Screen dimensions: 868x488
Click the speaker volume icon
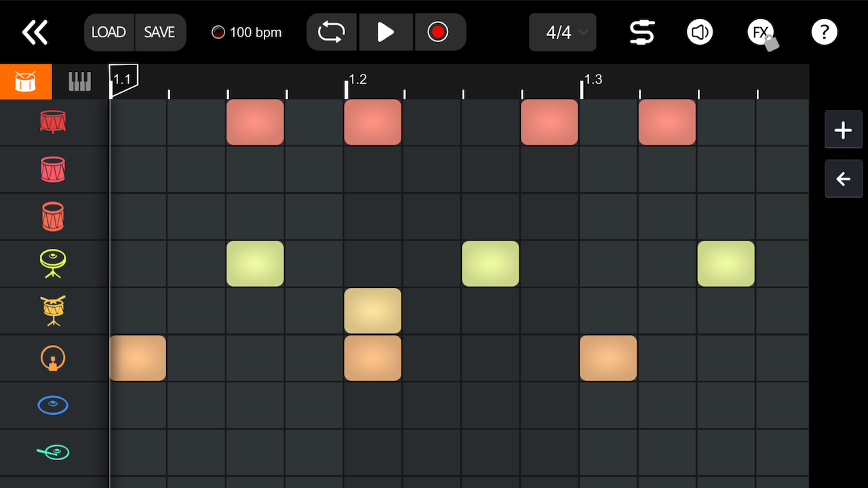tap(700, 32)
